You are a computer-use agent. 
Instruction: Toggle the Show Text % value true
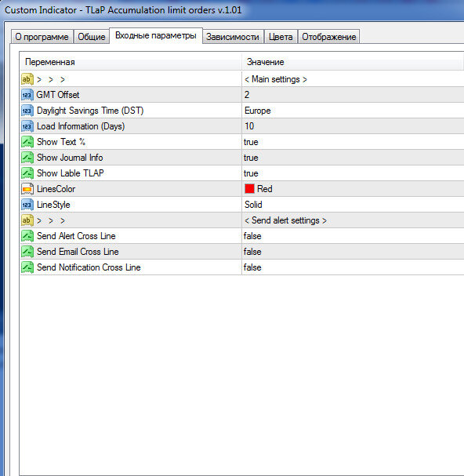pos(251,142)
